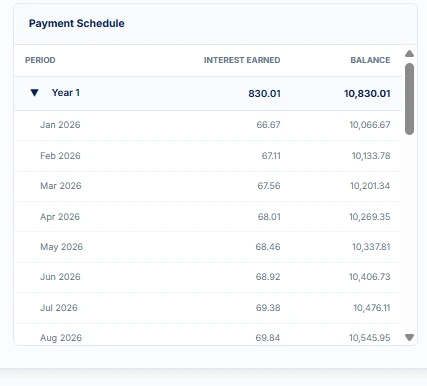The image size is (427, 386).
Task: Select the Jul 2026 period cell
Action: coord(59,308)
